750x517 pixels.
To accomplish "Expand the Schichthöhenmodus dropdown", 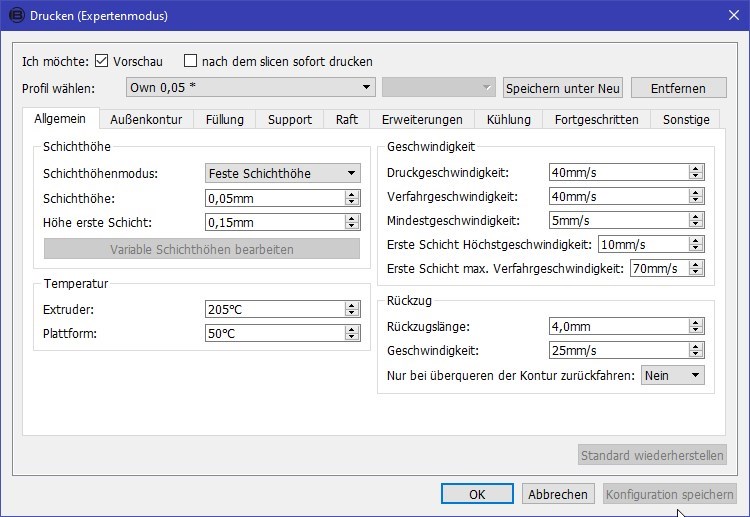I will (282, 173).
